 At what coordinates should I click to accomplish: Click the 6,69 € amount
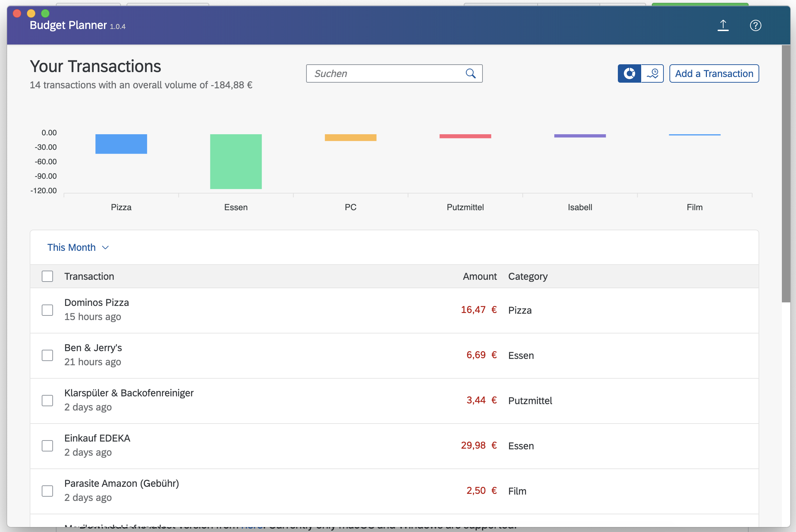pyautogui.click(x=481, y=355)
